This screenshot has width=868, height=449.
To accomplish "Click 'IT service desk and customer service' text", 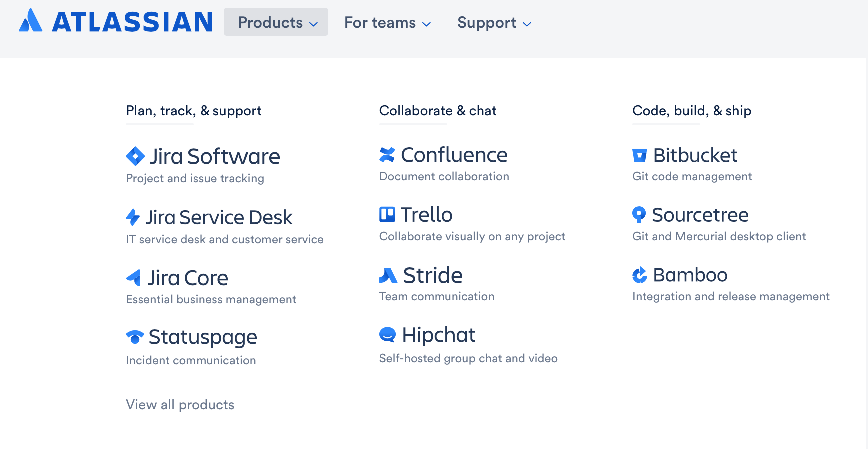I will (x=225, y=239).
